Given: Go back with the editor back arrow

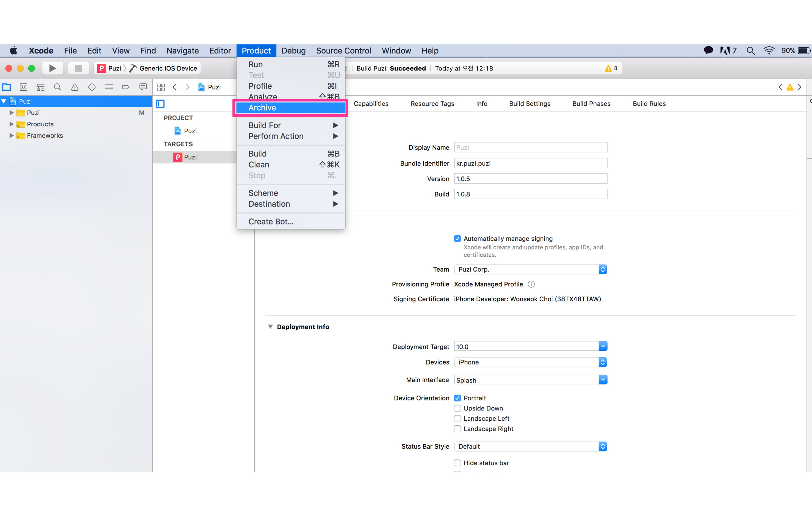Looking at the screenshot, I should pos(175,87).
